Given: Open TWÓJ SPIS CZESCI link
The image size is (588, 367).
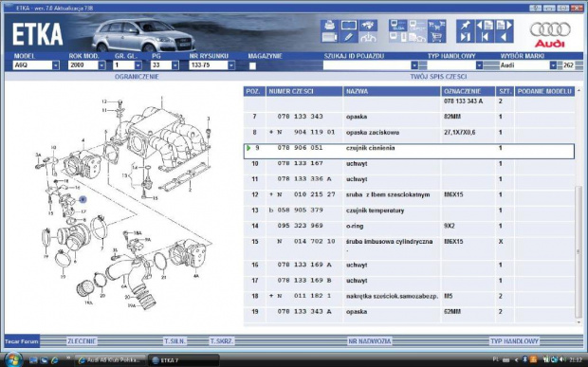Looking at the screenshot, I should pyautogui.click(x=438, y=77).
